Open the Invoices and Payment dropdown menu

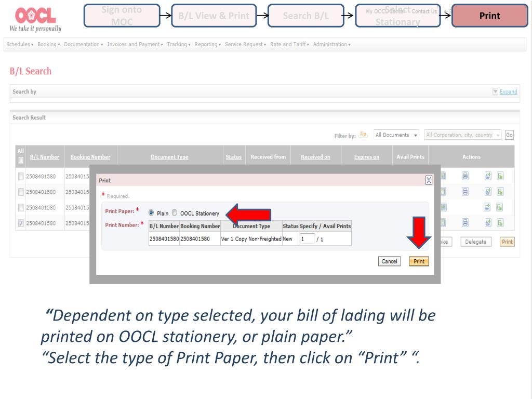click(x=135, y=44)
